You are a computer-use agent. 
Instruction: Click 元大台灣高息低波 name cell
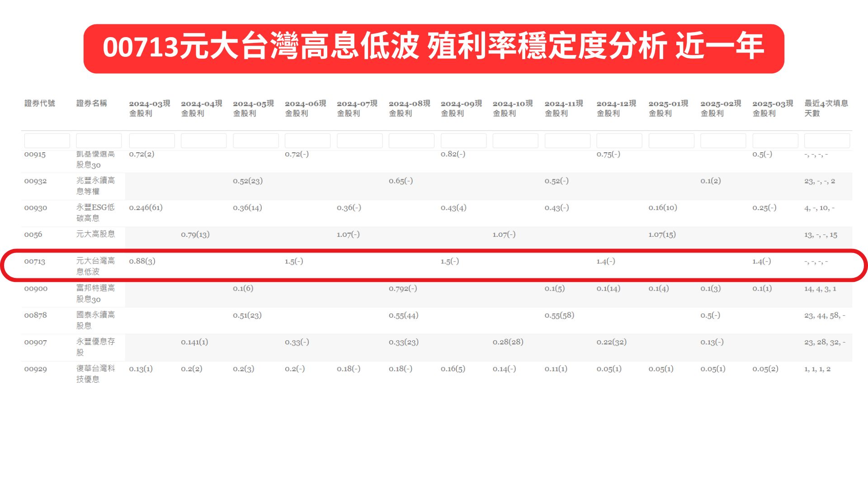click(x=95, y=266)
